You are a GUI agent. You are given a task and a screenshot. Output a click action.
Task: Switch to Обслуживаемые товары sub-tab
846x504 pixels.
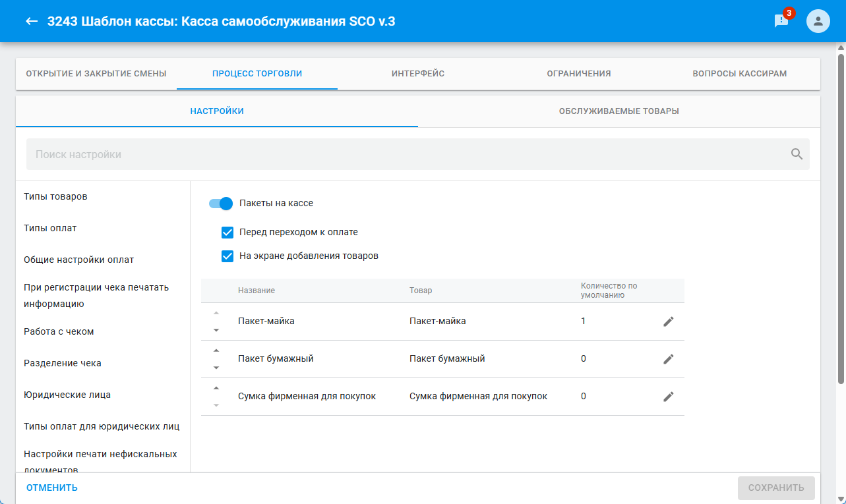619,111
